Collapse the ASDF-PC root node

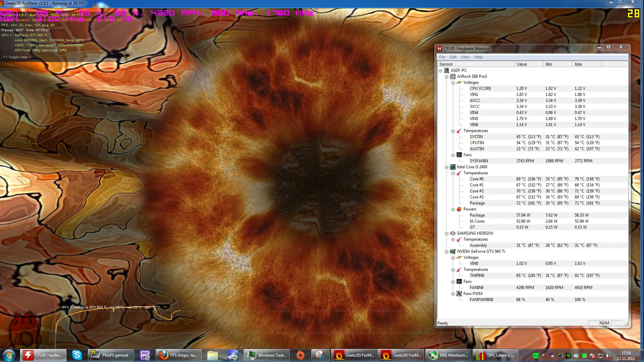click(440, 70)
